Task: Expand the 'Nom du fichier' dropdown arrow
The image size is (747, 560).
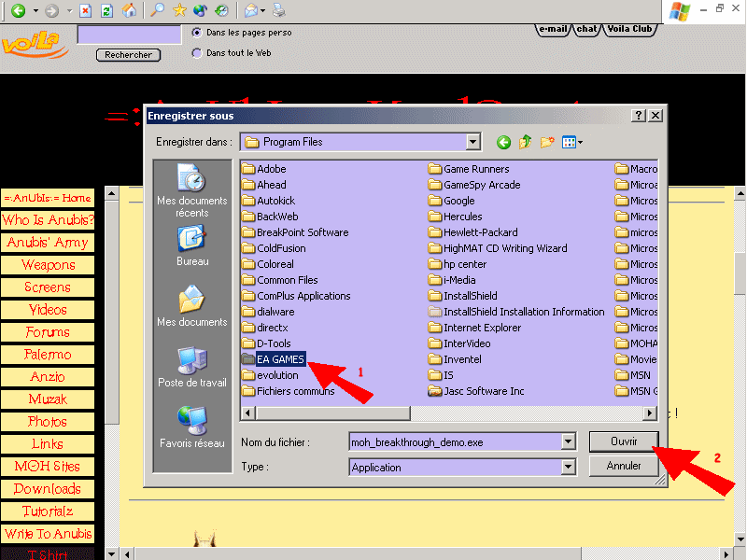Action: (568, 441)
